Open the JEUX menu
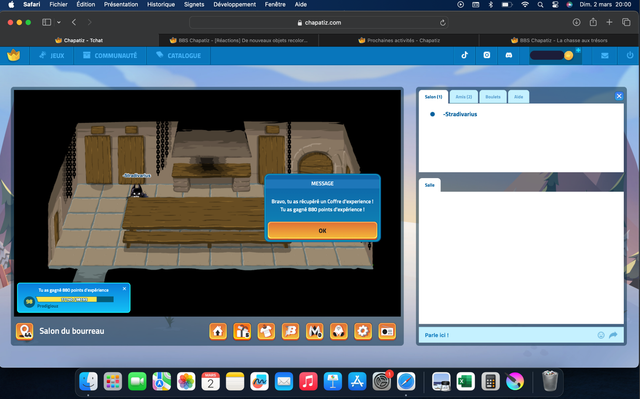Image resolution: width=640 pixels, height=399 pixels. pyautogui.click(x=52, y=55)
